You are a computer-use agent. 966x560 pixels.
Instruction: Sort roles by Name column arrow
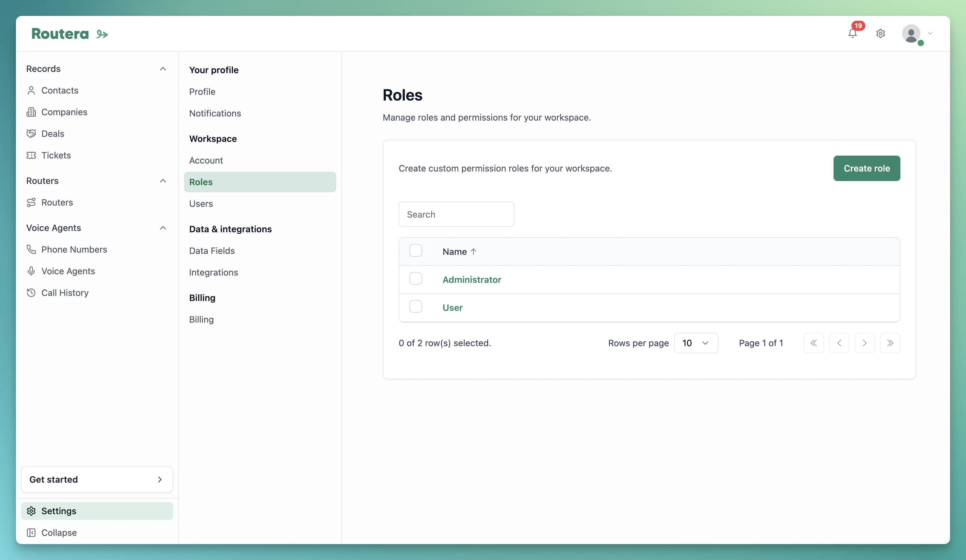point(473,252)
